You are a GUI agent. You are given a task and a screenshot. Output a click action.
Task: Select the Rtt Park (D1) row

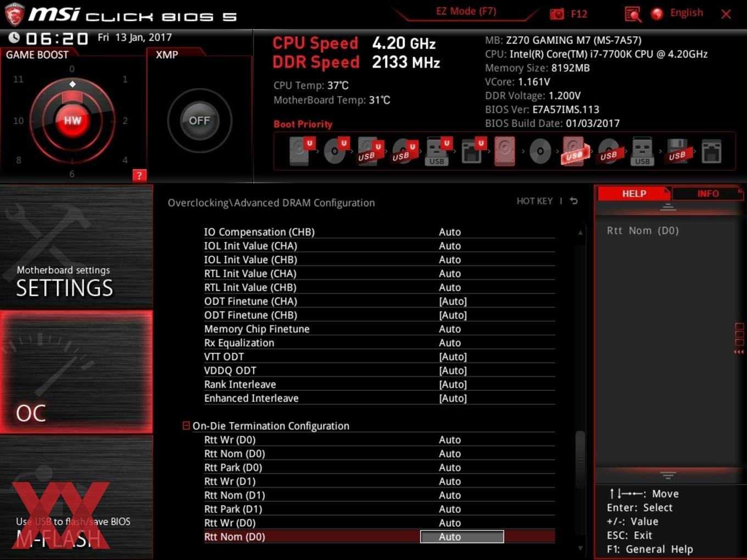click(x=379, y=509)
